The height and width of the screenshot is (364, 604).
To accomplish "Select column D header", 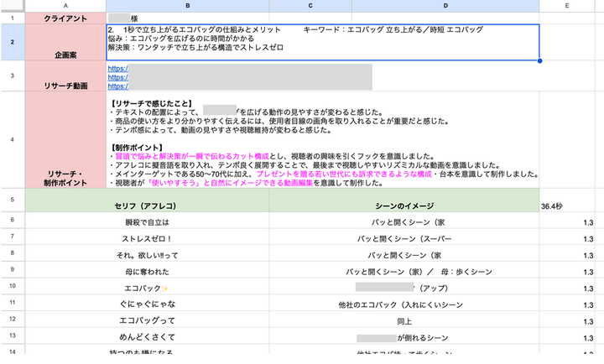I will coord(445,6).
